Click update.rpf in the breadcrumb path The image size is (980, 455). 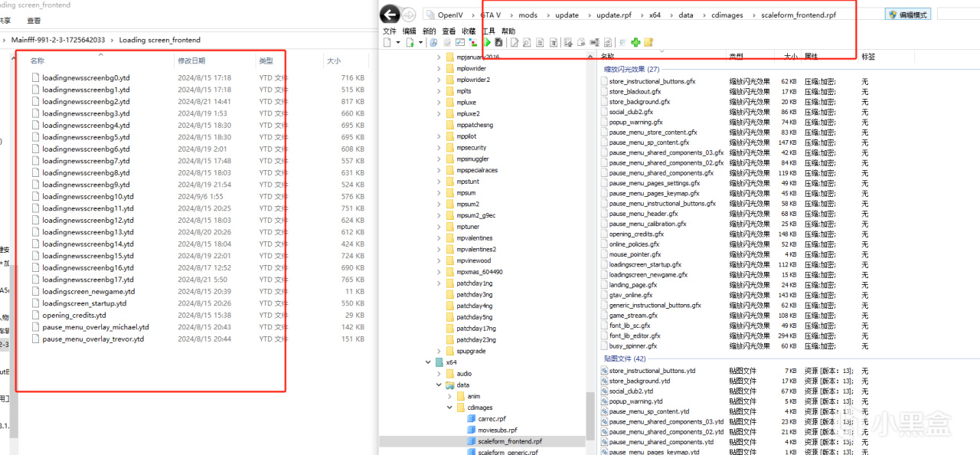coord(615,15)
